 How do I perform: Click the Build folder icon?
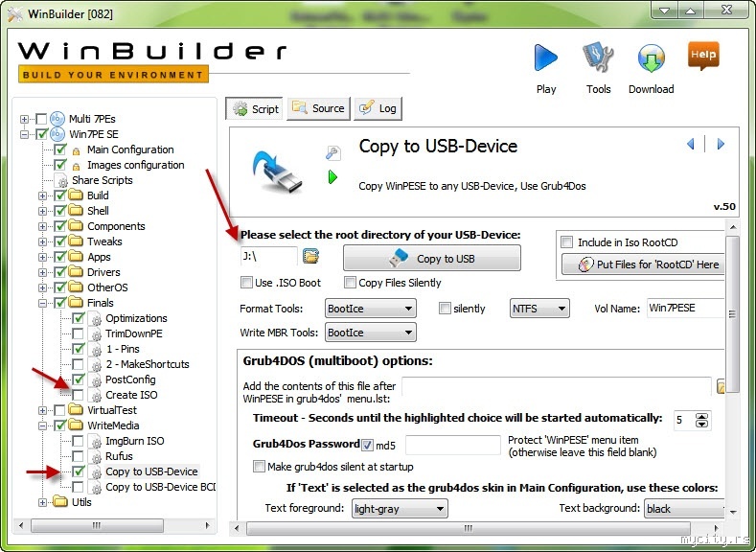pyautogui.click(x=76, y=195)
